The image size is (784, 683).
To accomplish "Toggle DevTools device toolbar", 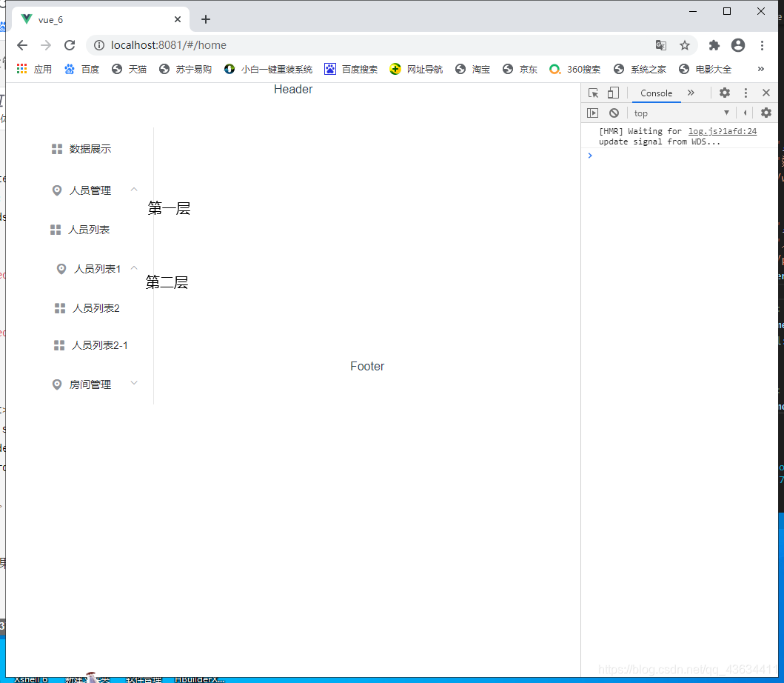I will (x=613, y=93).
